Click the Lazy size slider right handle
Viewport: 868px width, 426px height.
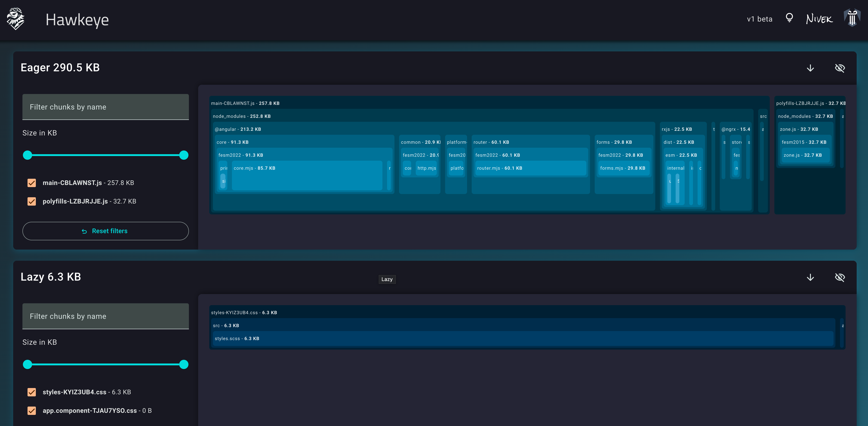[x=184, y=364]
